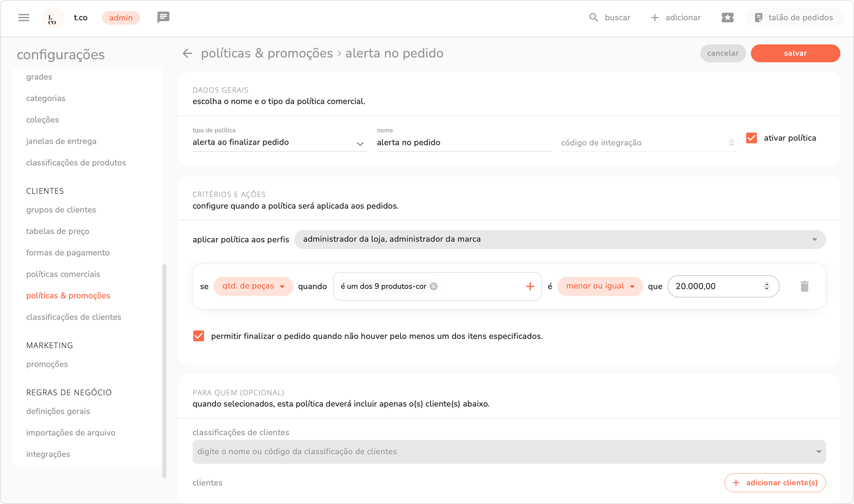
Task: Click the adicionar cliente(s) button
Action: (x=775, y=482)
